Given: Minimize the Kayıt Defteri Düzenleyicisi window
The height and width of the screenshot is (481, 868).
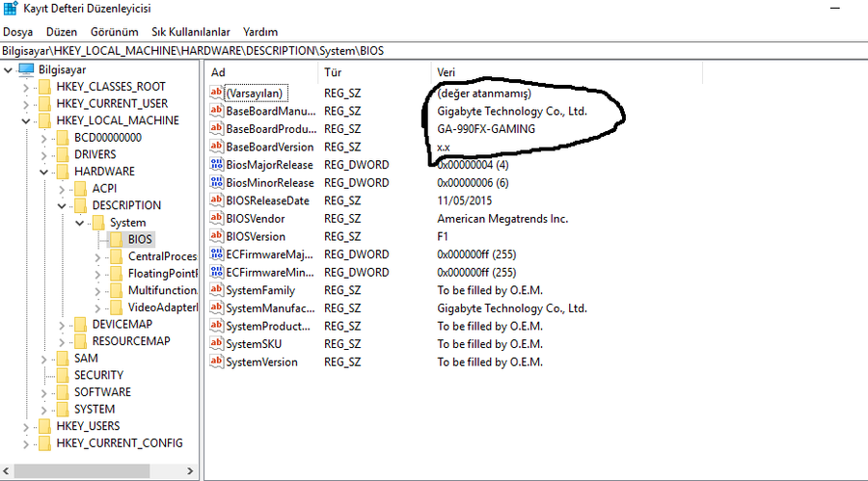Looking at the screenshot, I should (x=835, y=9).
